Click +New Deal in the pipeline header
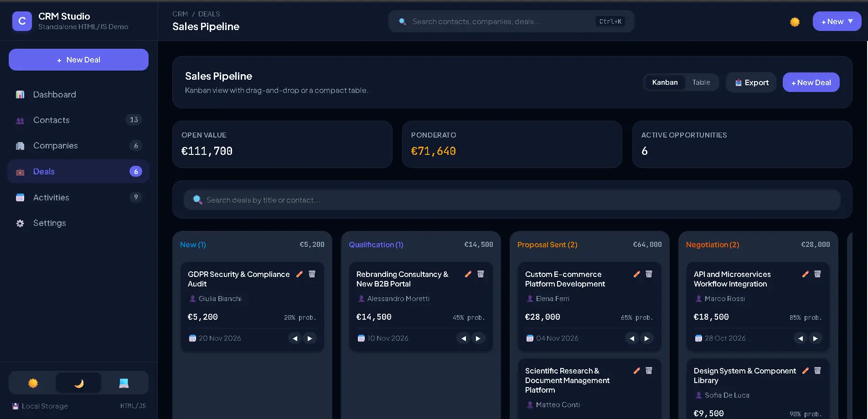Image resolution: width=868 pixels, height=419 pixels. 811,82
